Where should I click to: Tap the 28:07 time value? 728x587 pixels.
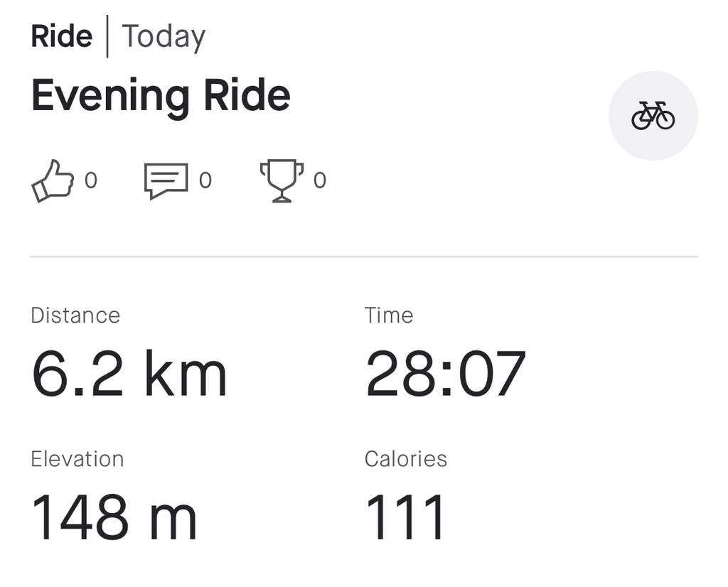[445, 374]
